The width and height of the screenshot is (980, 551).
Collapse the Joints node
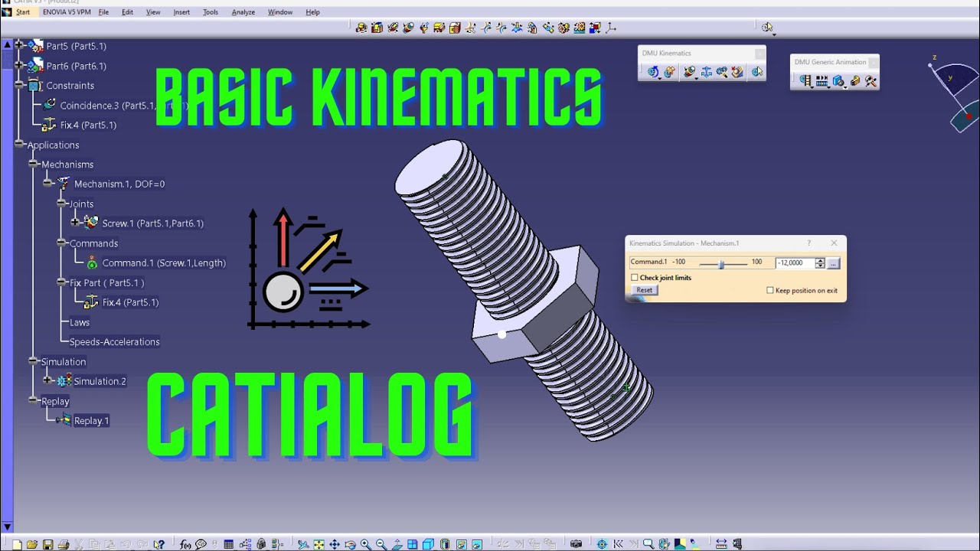(62, 204)
